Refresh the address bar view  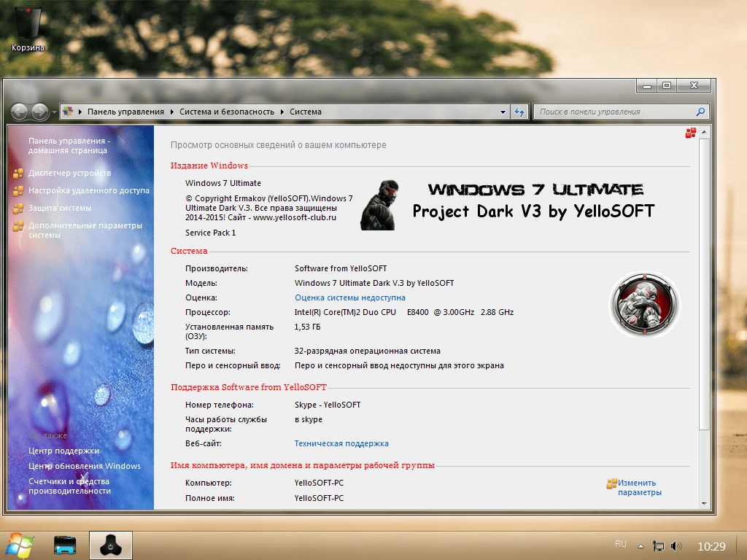(519, 112)
